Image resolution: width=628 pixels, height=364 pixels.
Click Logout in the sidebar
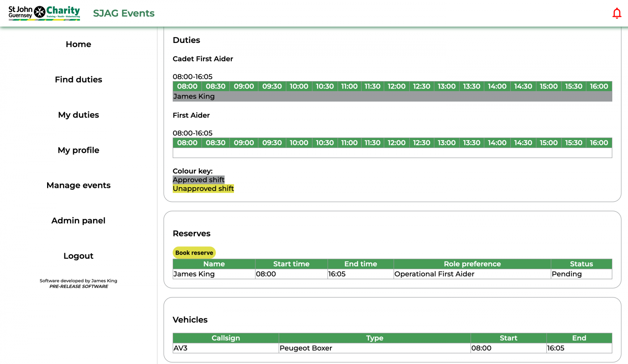point(78,256)
